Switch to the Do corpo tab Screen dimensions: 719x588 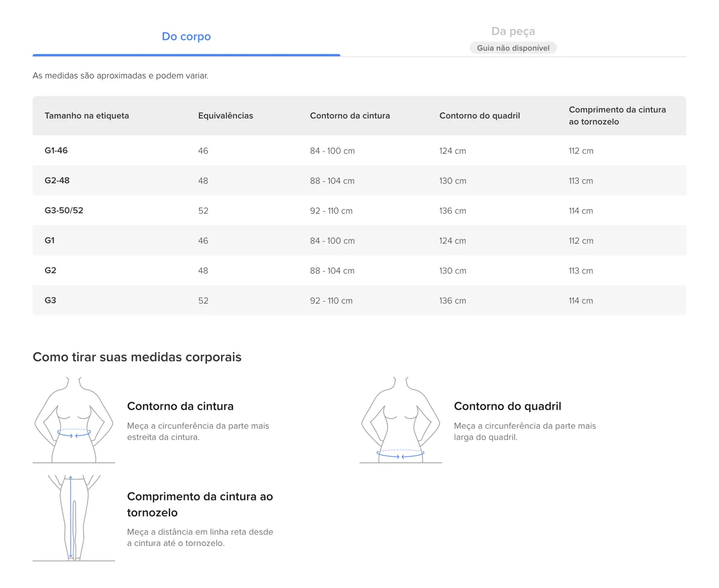(186, 37)
